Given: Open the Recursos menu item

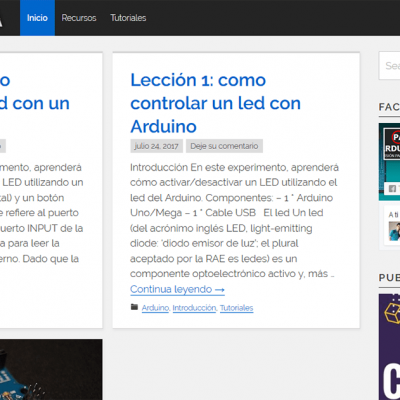Looking at the screenshot, I should pos(79,18).
